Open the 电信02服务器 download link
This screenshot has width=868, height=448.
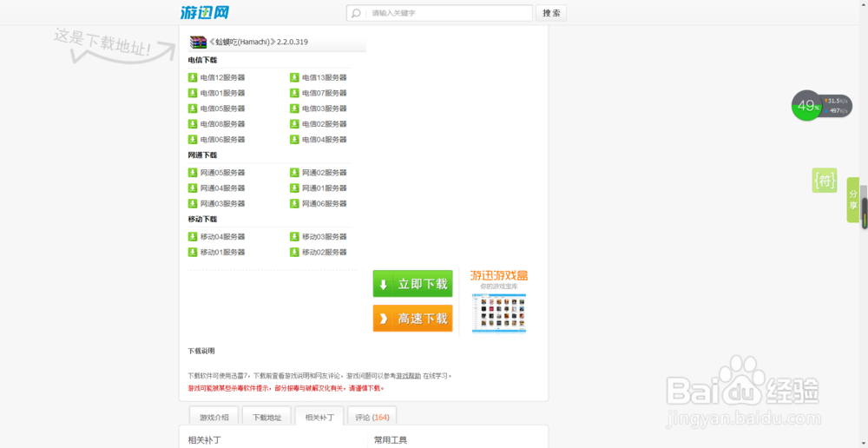(x=325, y=124)
